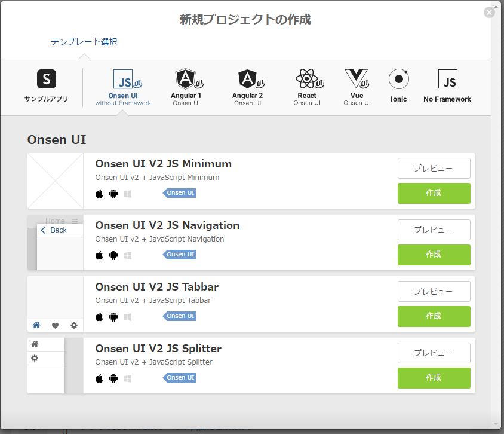This screenshot has height=434, width=504.
Task: Select the Vue Onsen UI category
Action: pos(357,87)
